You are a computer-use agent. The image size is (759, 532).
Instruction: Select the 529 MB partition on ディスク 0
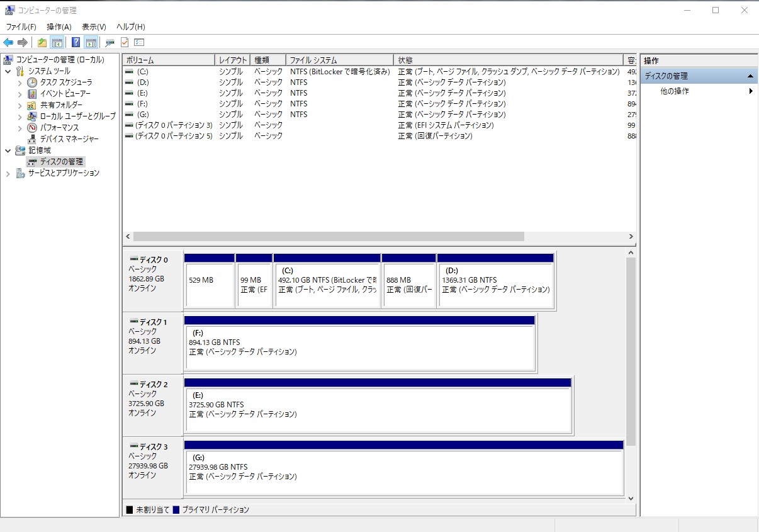(210, 280)
